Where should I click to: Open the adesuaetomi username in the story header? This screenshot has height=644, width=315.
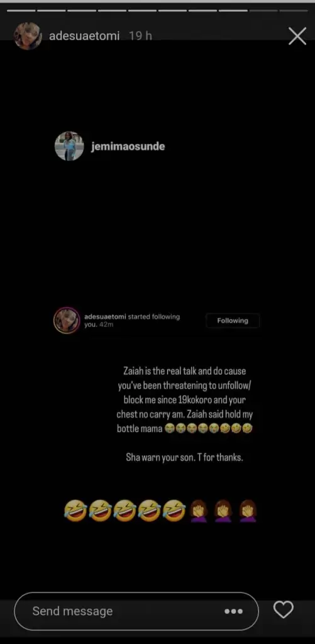coord(84,36)
